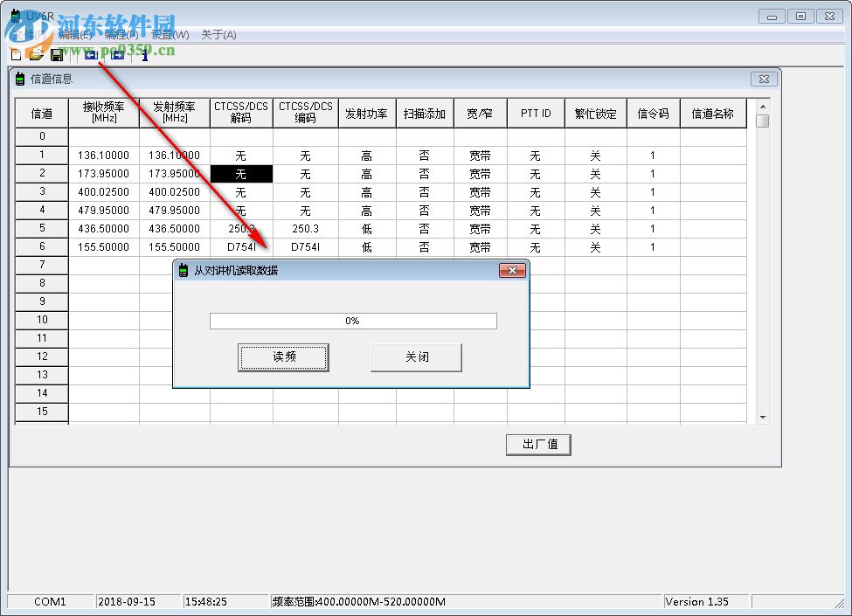Click the 关闭 button in the dialog
Image resolution: width=852 pixels, height=616 pixels.
click(416, 356)
